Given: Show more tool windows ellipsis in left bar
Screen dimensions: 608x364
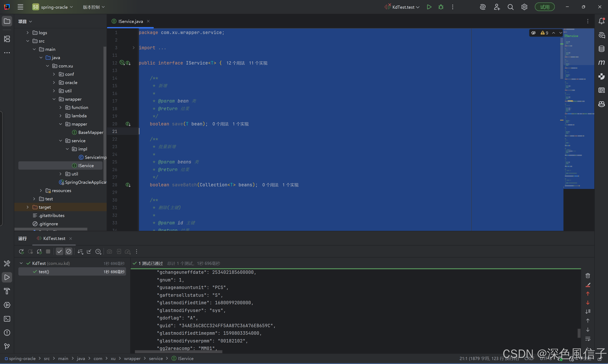Looking at the screenshot, I should coord(7,52).
